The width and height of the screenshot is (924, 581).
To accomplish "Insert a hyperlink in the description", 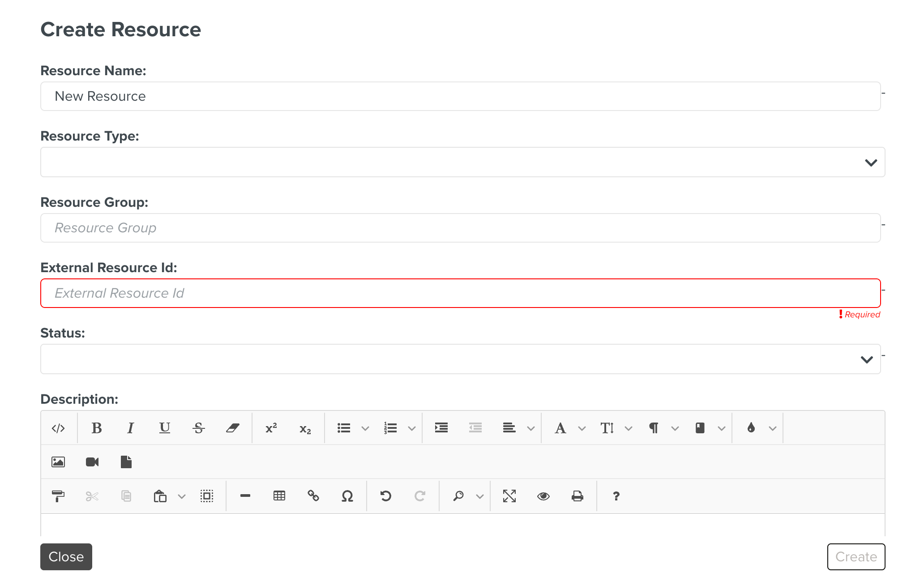I will coord(313,496).
